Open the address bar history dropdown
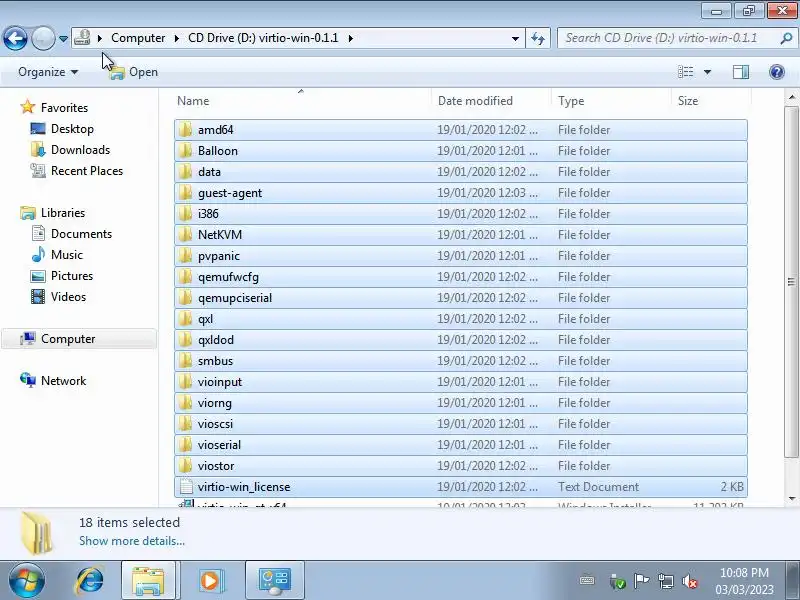This screenshot has height=600, width=800. (515, 38)
